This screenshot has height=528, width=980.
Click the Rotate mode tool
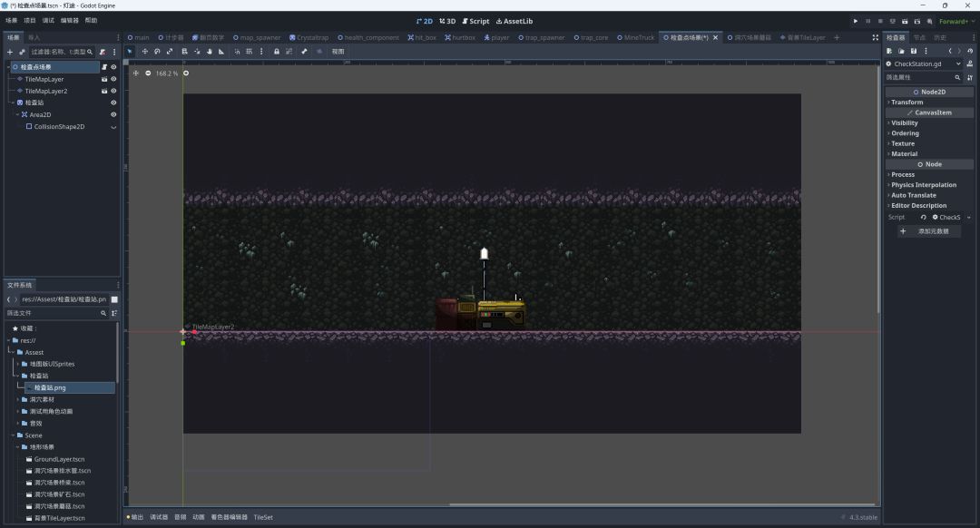tap(157, 52)
